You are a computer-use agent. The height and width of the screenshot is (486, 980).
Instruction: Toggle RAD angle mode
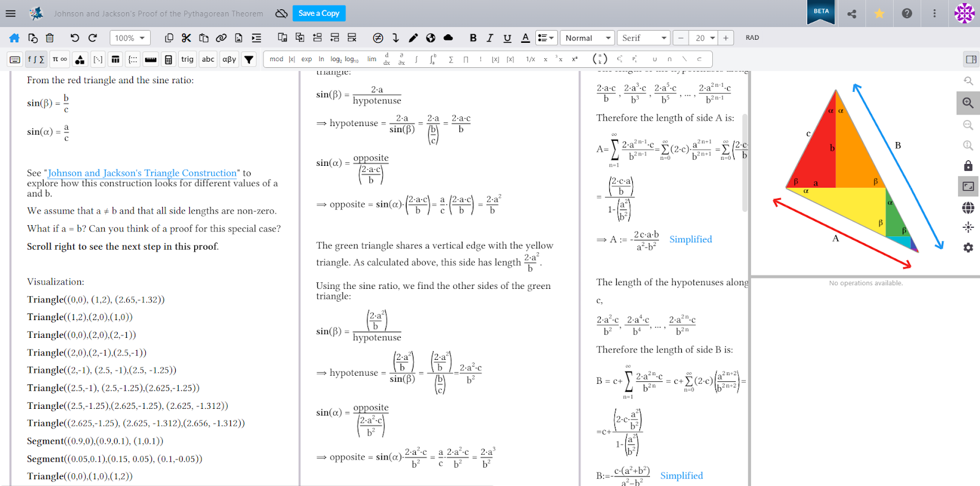752,38
